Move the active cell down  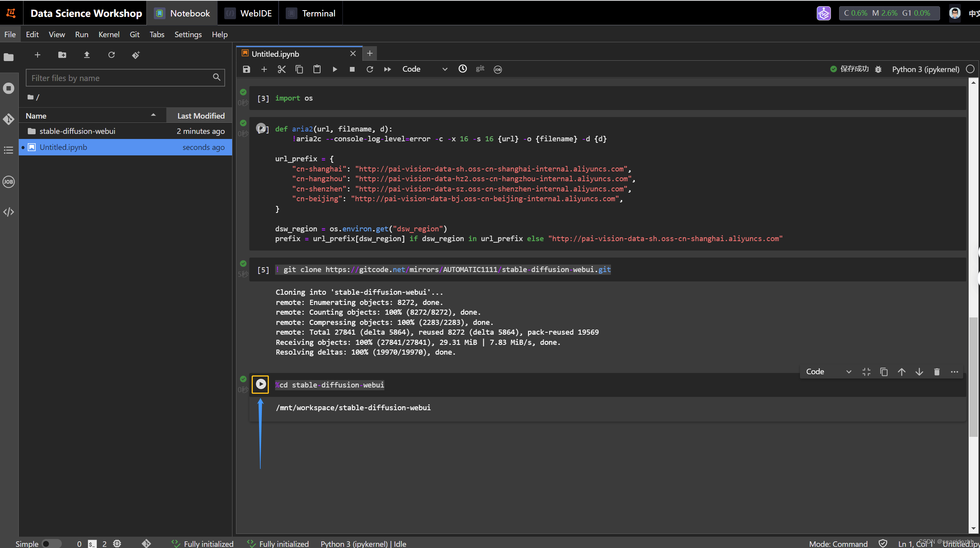click(x=919, y=372)
